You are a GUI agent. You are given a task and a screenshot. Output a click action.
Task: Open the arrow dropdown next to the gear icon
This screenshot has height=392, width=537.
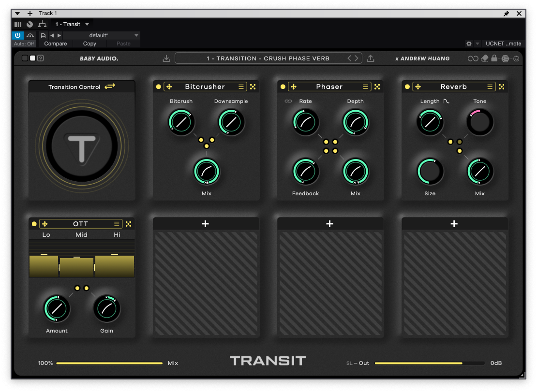coord(477,44)
